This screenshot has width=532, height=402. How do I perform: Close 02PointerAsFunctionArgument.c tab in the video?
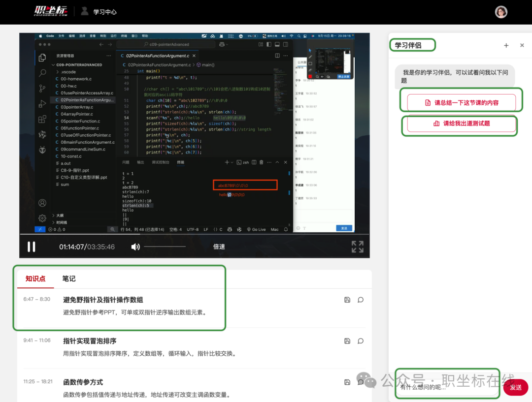(194, 56)
